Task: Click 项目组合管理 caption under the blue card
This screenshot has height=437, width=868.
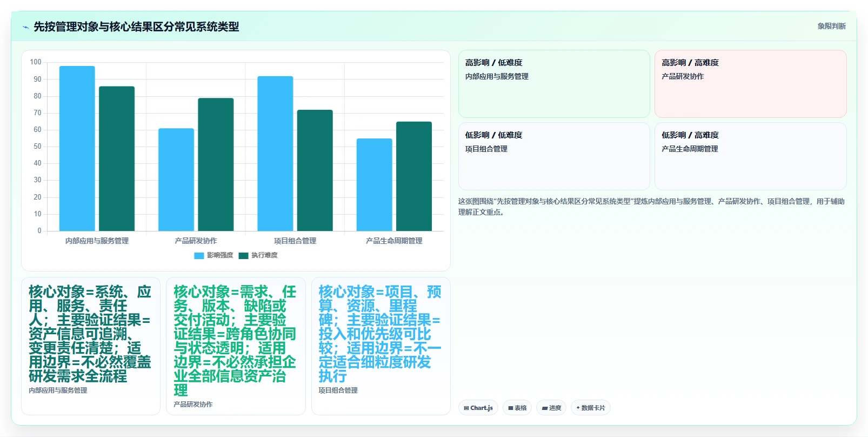Action: tap(338, 390)
